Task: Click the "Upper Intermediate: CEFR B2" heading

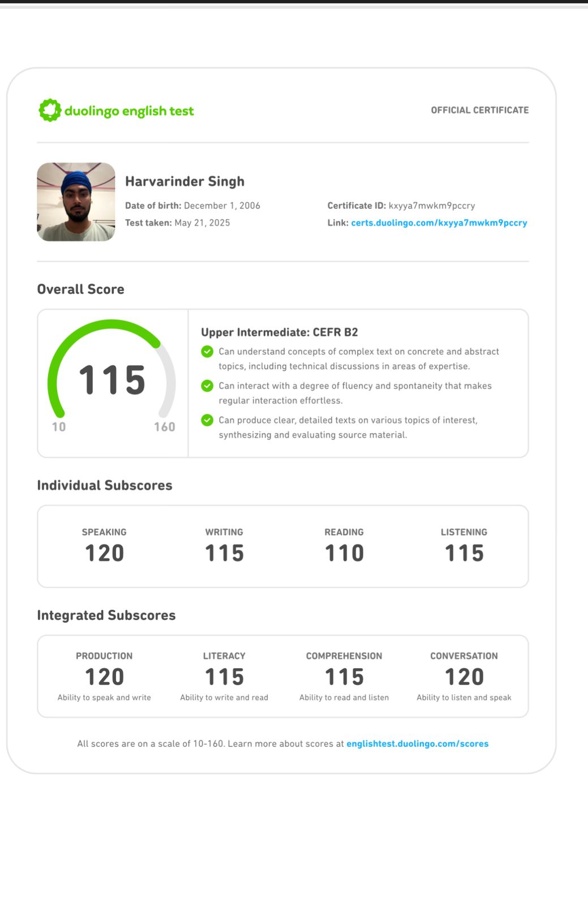Action: 280,332
